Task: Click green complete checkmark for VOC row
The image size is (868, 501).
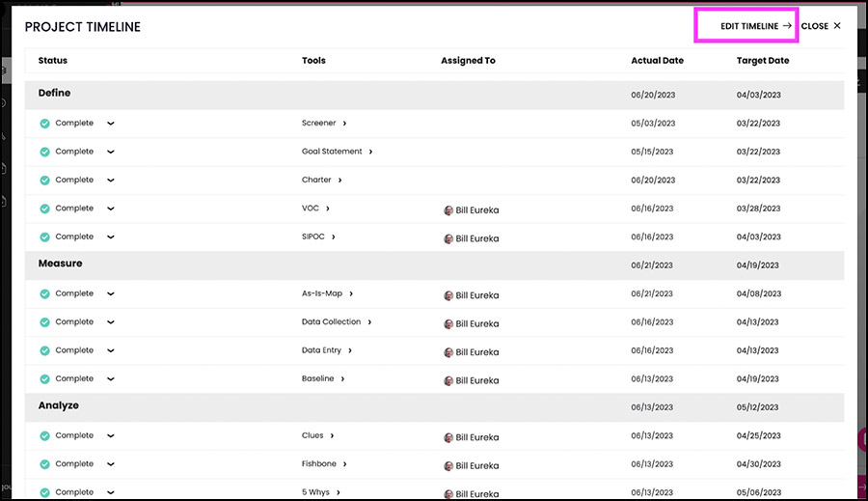Action: pos(44,209)
